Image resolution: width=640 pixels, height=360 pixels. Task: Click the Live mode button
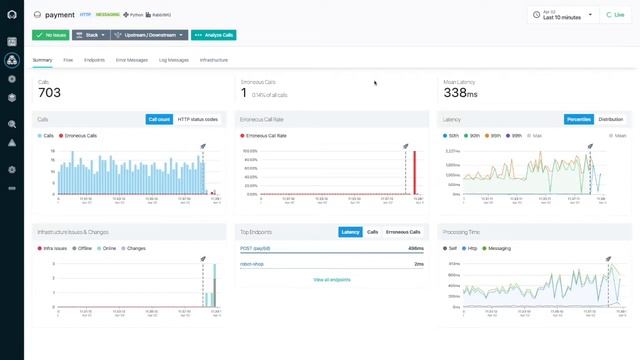pyautogui.click(x=615, y=15)
